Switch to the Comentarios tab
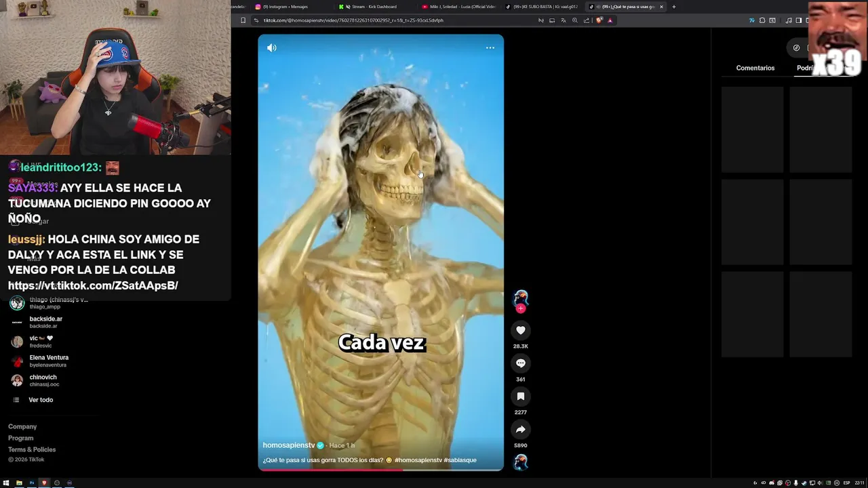Viewport: 868px width, 488px height. click(755, 68)
